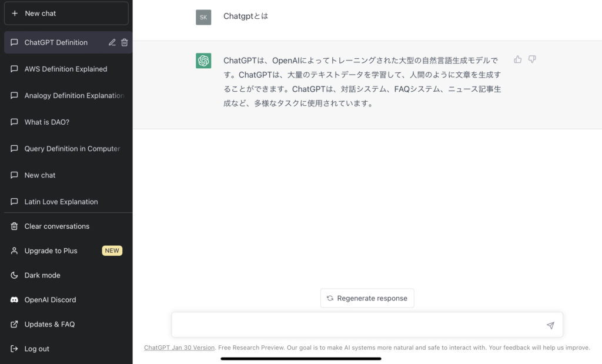This screenshot has width=602, height=364.
Task: Open Query Definition in Computer chat
Action: coord(72,149)
